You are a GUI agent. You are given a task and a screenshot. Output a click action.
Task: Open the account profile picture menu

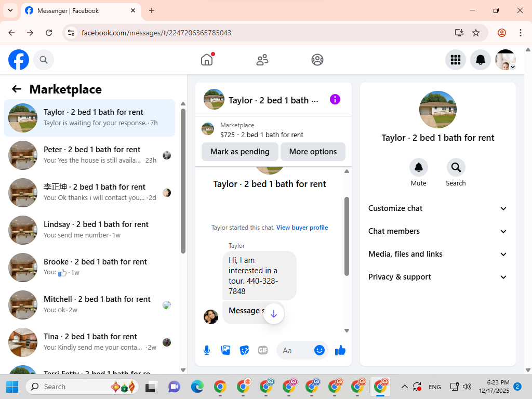point(506,60)
